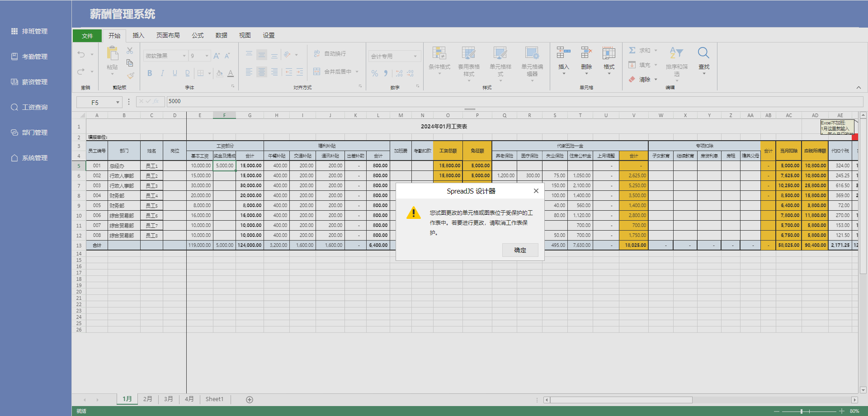Viewport: 868px width, 416px height.
Task: Open the font size dropdown
Action: pos(207,56)
